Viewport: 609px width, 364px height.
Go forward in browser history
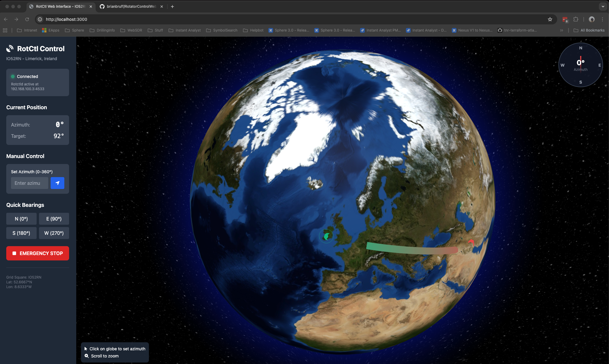(x=16, y=19)
